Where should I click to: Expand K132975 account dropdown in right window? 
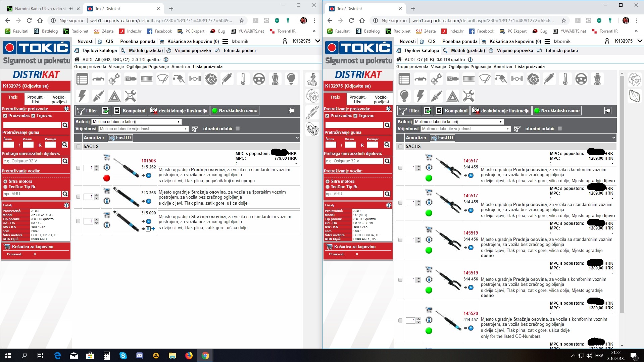click(x=640, y=41)
